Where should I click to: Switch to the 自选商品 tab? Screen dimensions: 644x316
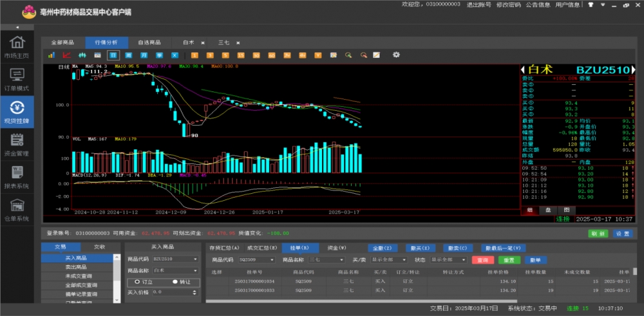[x=149, y=42]
